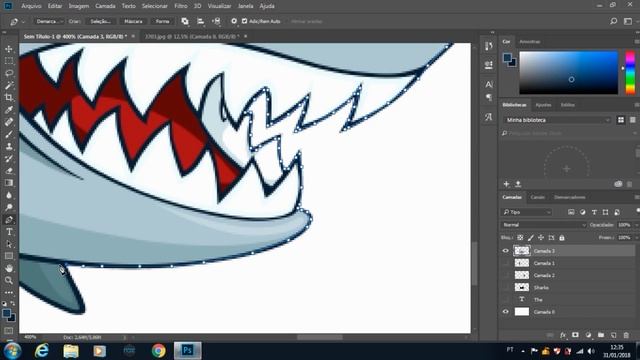
Task: Show the Camada 2 layer
Action: [506, 275]
